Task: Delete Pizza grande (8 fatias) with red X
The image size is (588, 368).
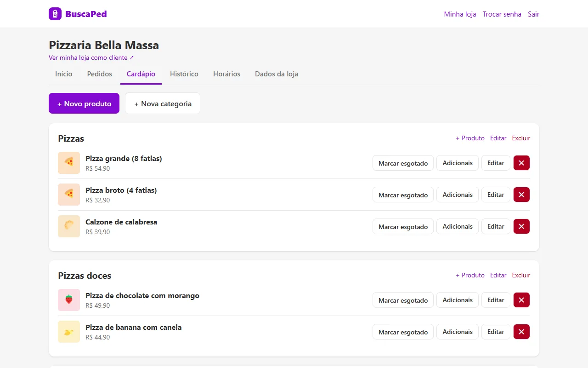Action: (x=521, y=163)
